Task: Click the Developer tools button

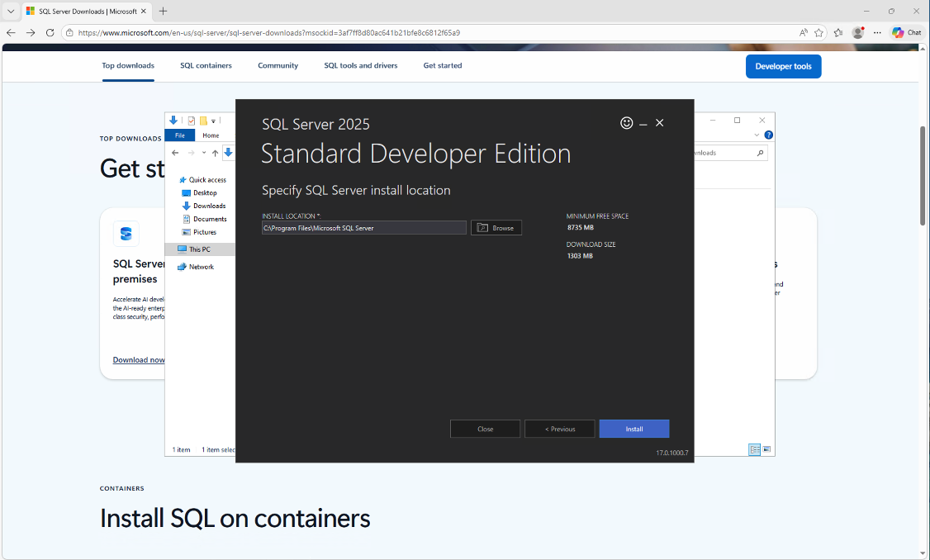Action: pos(784,66)
